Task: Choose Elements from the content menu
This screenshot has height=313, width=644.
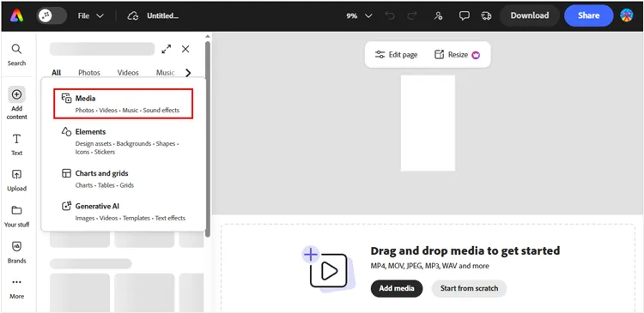Action: point(123,141)
